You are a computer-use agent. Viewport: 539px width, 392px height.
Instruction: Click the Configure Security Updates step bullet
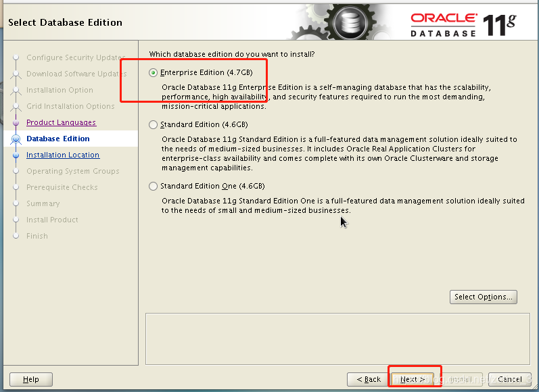pyautogui.click(x=16, y=57)
